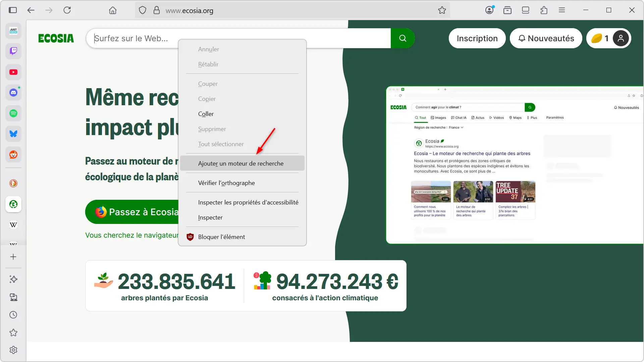Click the Inscription button
Screen dimensions: 644x362
click(x=477, y=38)
